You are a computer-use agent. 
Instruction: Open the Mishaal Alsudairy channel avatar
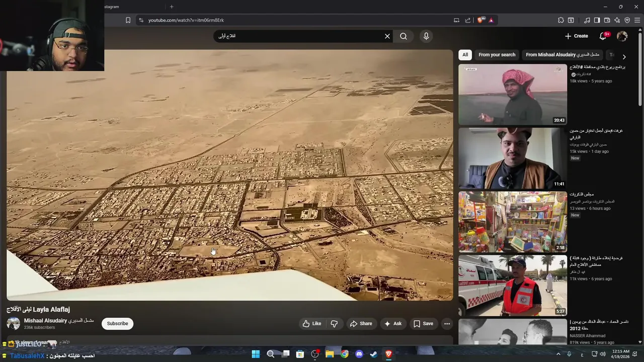pos(14,324)
